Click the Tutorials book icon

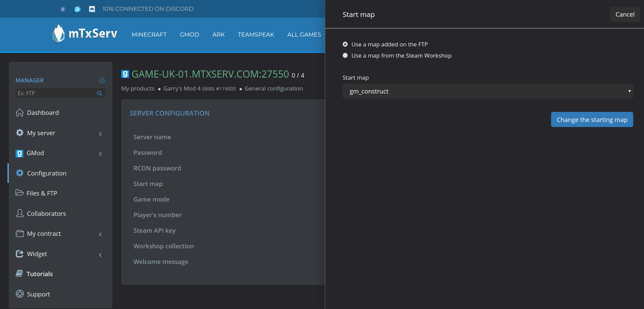tap(19, 274)
